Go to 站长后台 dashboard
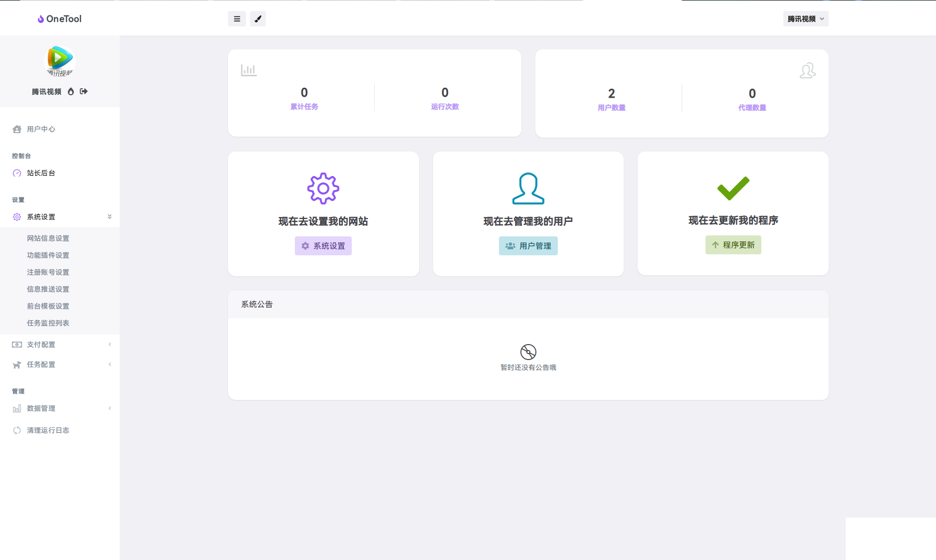This screenshot has height=560, width=936. click(x=60, y=173)
